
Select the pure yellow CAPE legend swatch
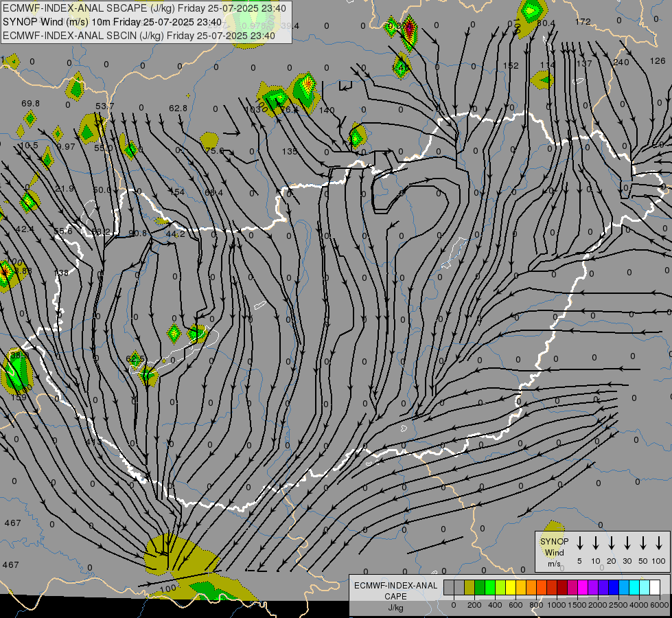click(x=511, y=587)
